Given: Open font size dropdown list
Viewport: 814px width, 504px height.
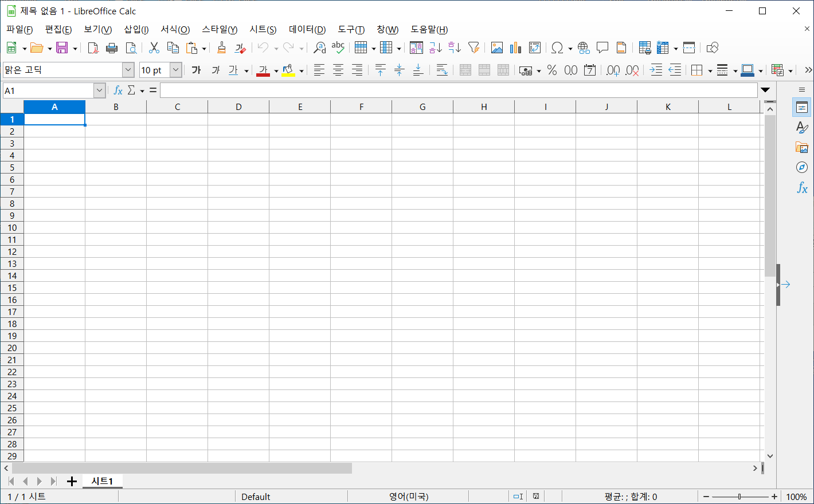Looking at the screenshot, I should [x=176, y=70].
